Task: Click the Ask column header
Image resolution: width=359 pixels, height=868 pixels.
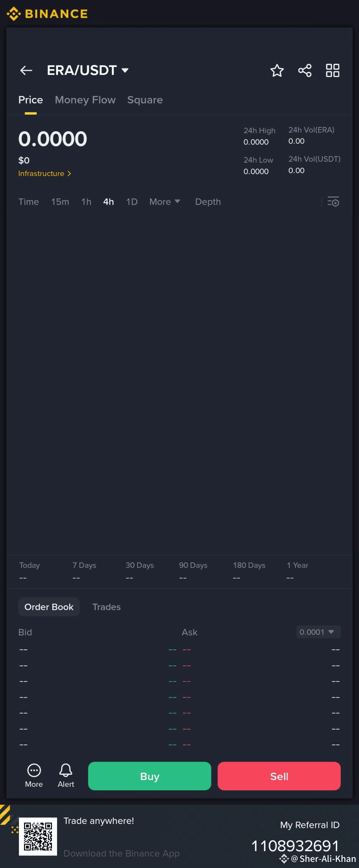Action: [190, 632]
